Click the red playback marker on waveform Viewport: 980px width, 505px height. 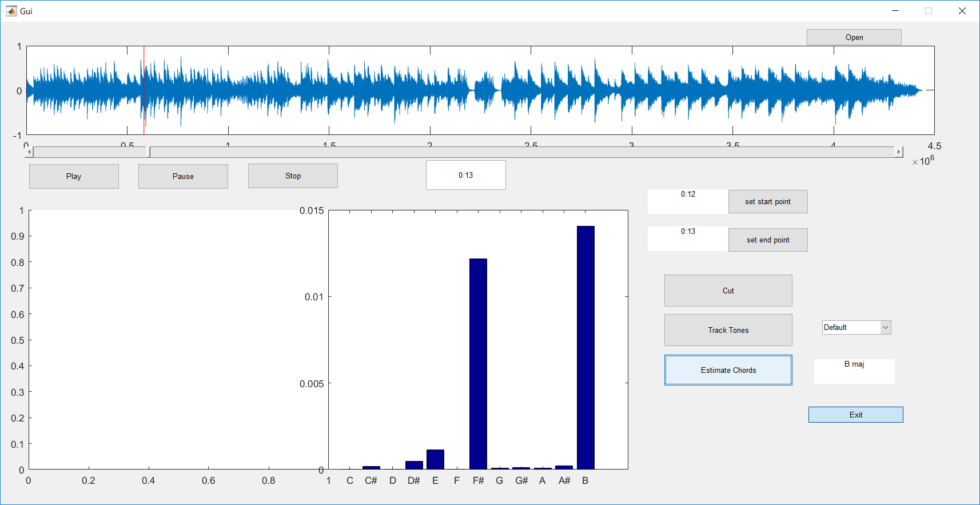[x=144, y=90]
